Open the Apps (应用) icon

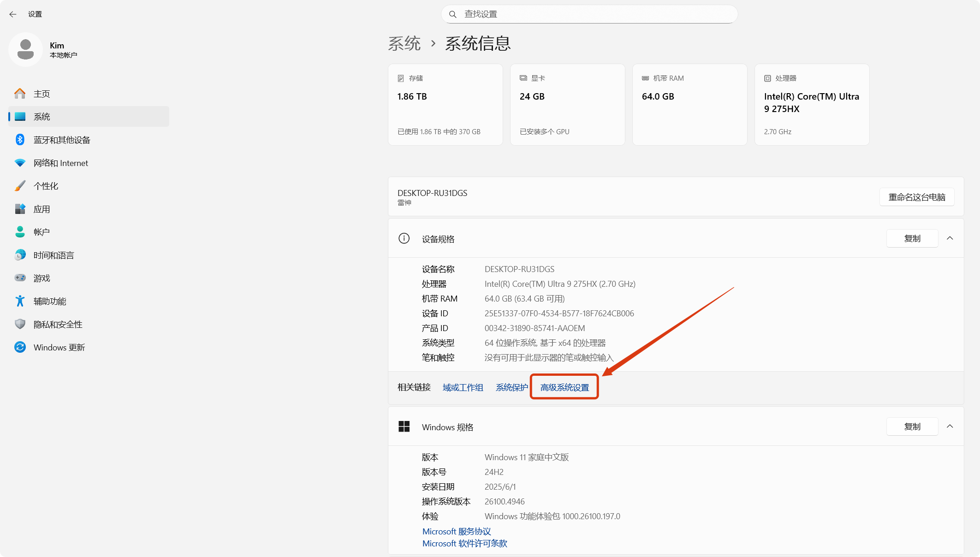tap(20, 209)
